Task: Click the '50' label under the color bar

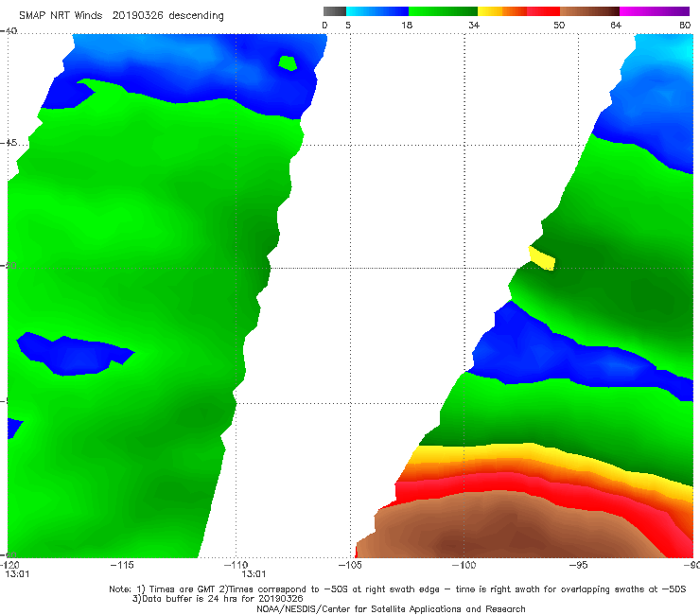Action: (559, 25)
